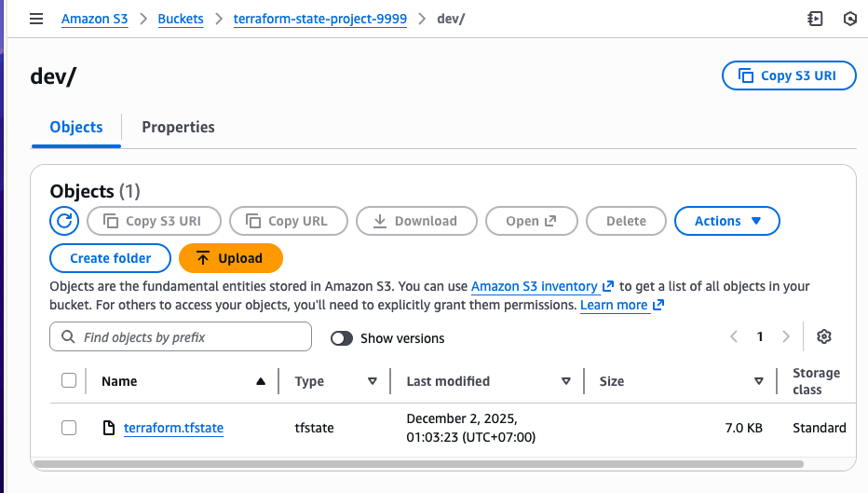
Task: Click the file icon beside terraform.tfstate
Action: [109, 428]
